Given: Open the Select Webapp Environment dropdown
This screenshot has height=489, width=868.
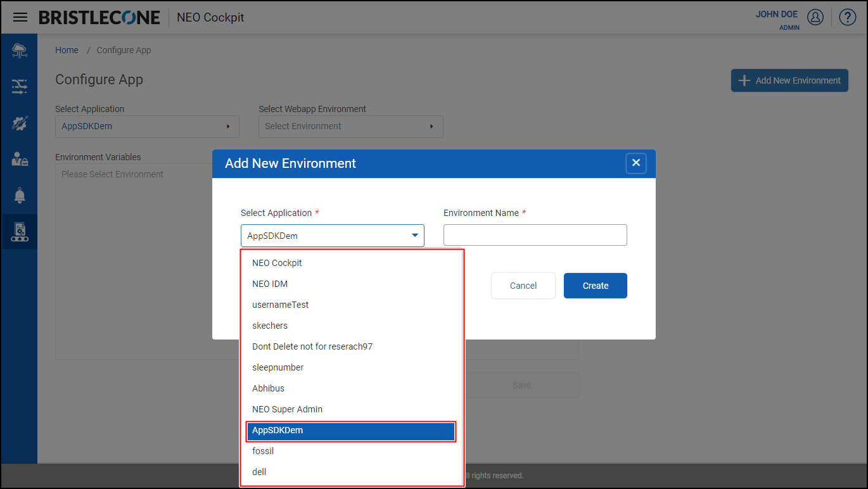Looking at the screenshot, I should 351,126.
